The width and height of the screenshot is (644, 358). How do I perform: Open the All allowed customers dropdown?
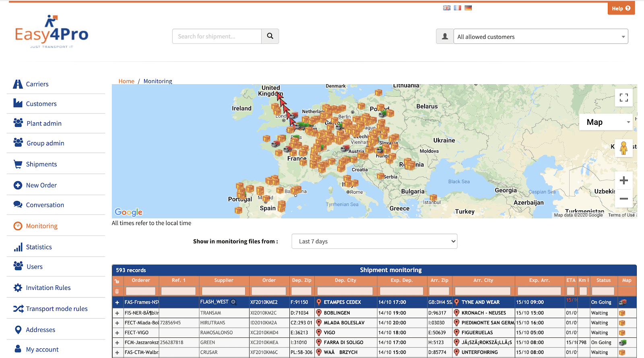(x=540, y=37)
